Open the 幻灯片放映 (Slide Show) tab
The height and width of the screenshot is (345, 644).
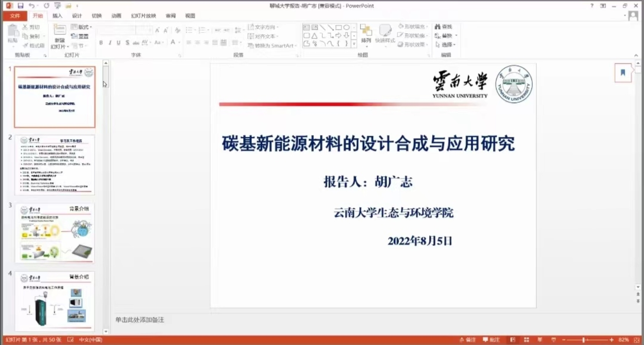pos(143,16)
